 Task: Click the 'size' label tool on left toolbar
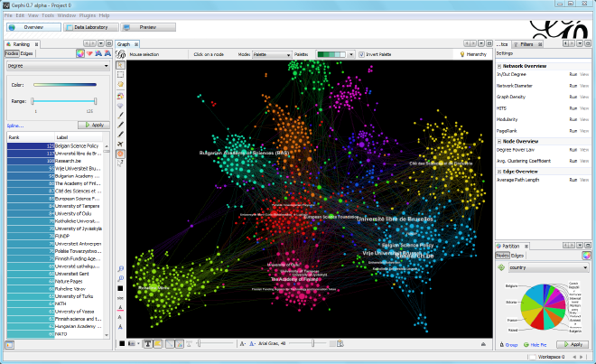pyautogui.click(x=120, y=298)
